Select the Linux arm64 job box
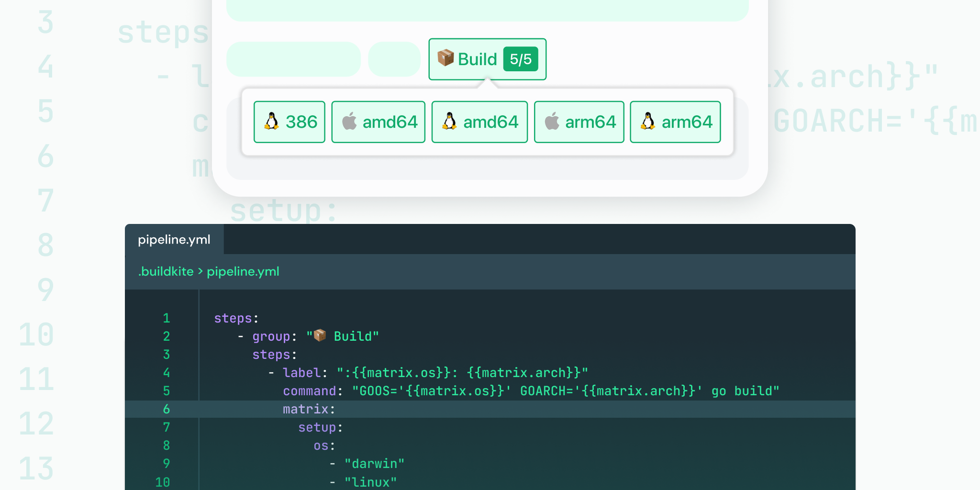 (x=675, y=122)
